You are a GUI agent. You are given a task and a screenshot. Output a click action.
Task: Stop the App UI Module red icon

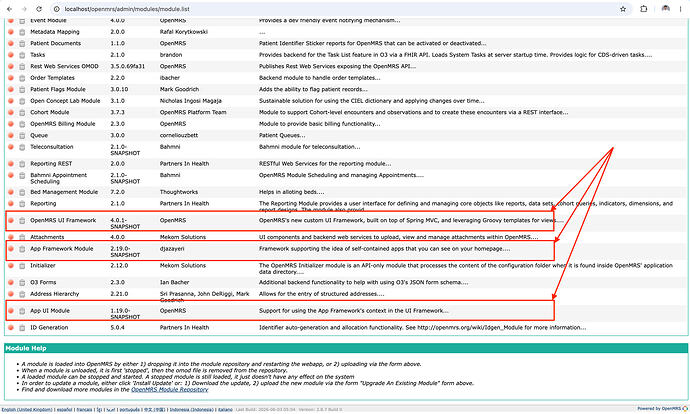pos(11,311)
